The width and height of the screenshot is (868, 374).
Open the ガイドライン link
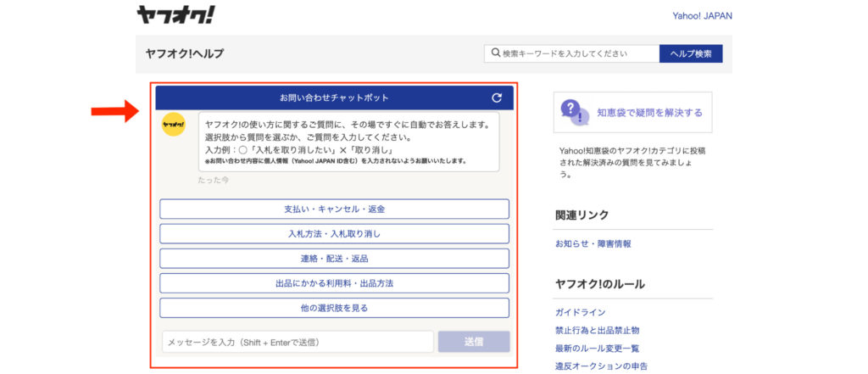click(580, 312)
